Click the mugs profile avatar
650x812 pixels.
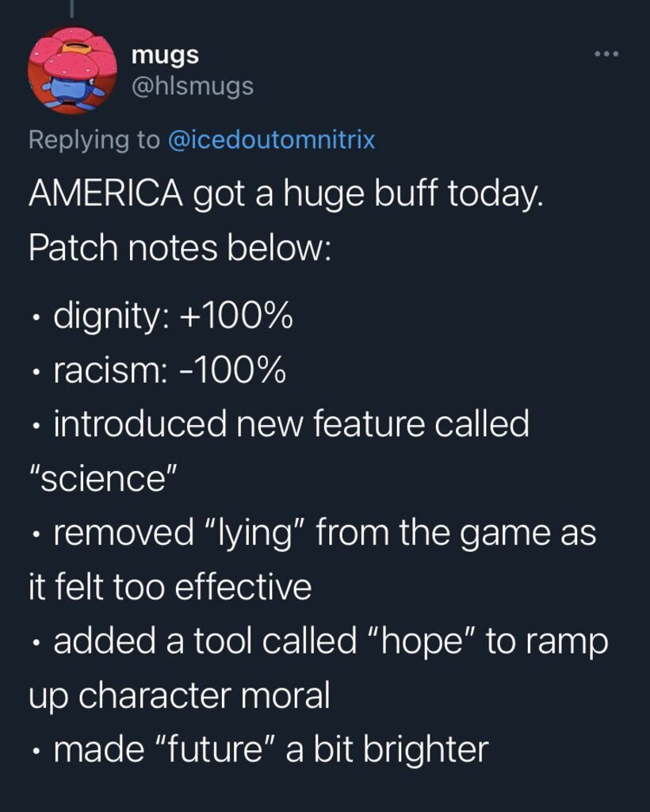click(67, 71)
